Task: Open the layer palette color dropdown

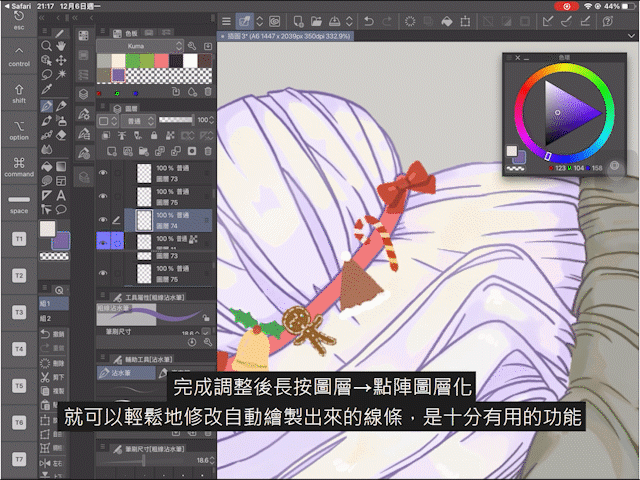Action: [108, 121]
